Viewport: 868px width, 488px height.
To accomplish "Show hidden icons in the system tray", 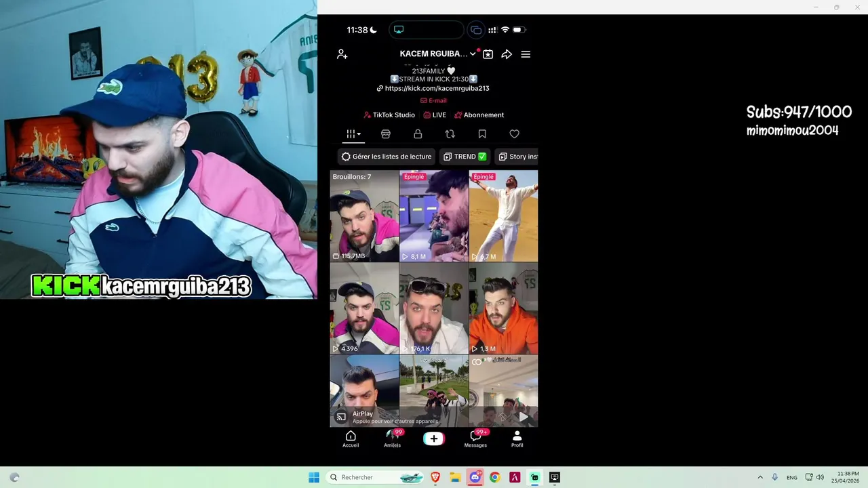I will click(x=760, y=477).
